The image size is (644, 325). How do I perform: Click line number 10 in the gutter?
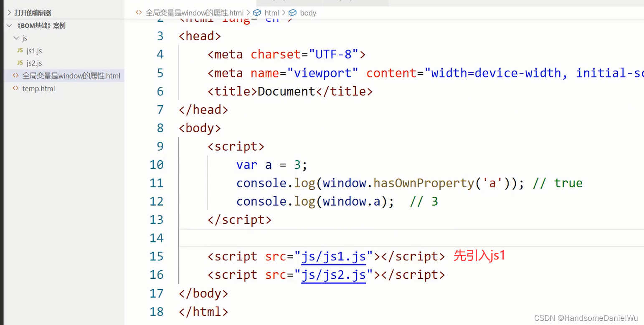pos(157,164)
